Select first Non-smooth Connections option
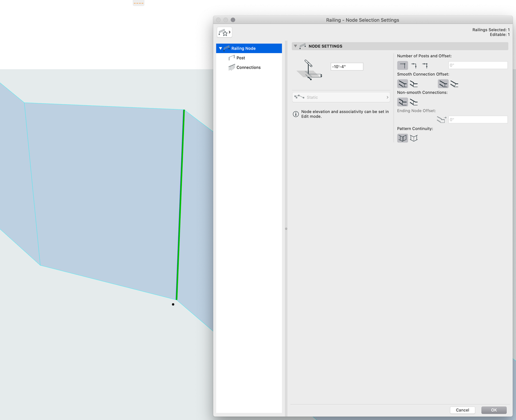516x420 pixels. (402, 102)
